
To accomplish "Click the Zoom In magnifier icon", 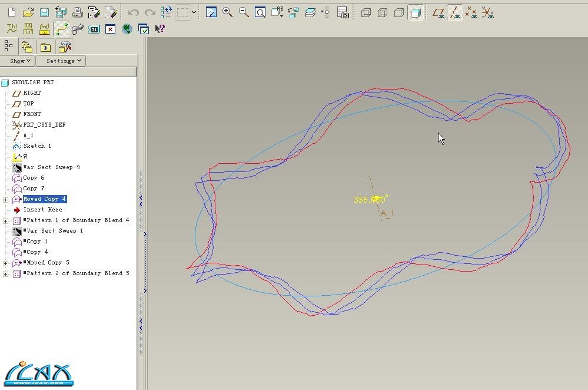I will (227, 12).
